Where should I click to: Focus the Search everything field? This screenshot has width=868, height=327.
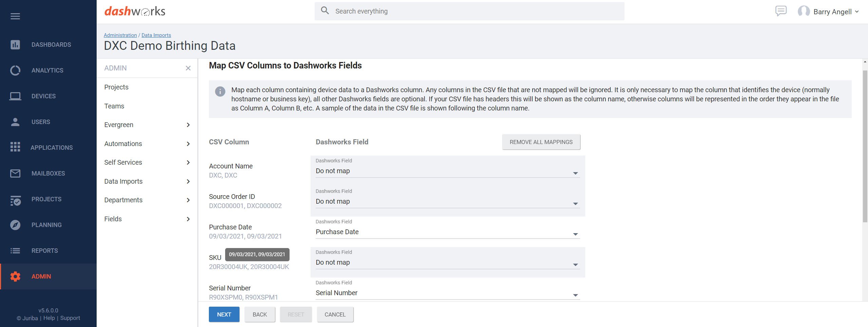(469, 11)
